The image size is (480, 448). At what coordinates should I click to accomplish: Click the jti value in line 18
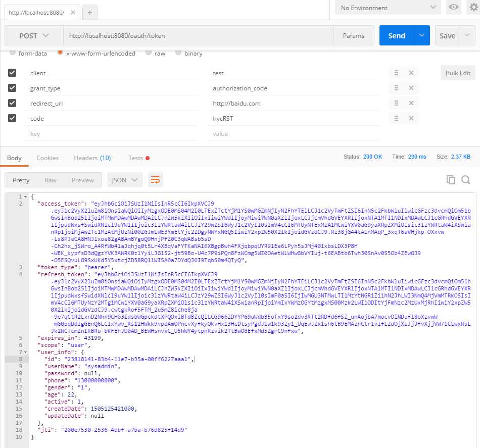(x=124, y=430)
